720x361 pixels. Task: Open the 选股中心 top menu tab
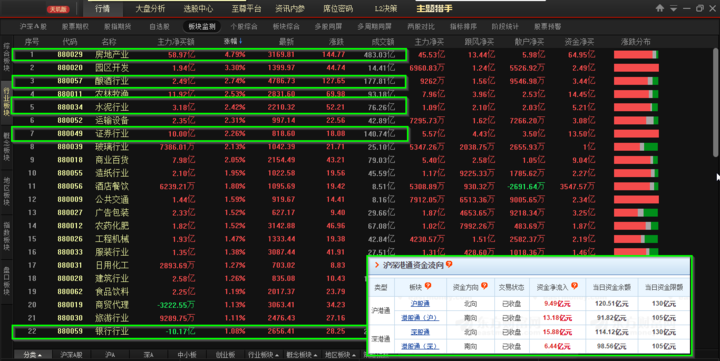coord(198,9)
